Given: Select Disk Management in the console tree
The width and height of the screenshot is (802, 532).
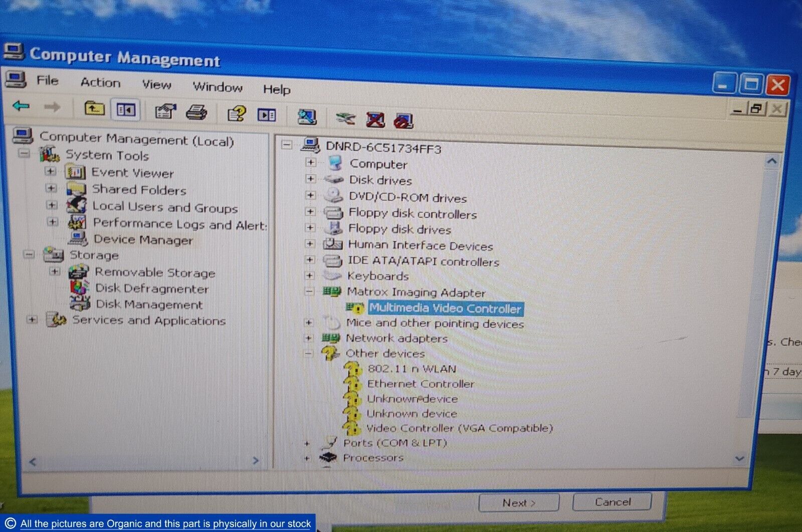Looking at the screenshot, I should 149,305.
